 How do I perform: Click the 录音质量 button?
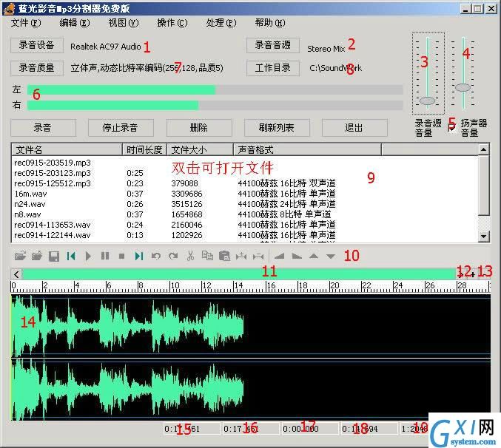point(37,68)
